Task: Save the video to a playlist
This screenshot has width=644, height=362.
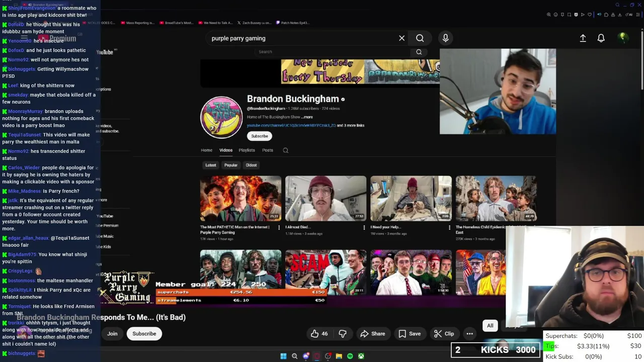Action: [x=410, y=333]
